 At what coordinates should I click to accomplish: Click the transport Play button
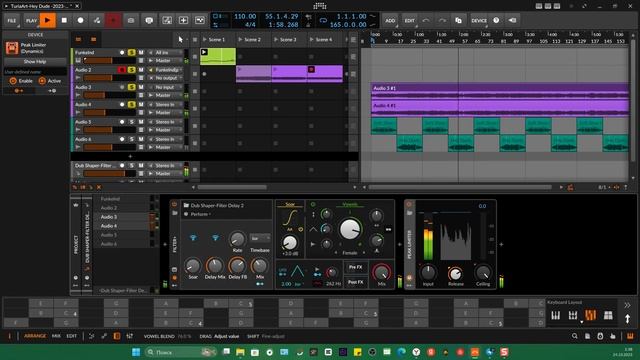tap(48, 20)
